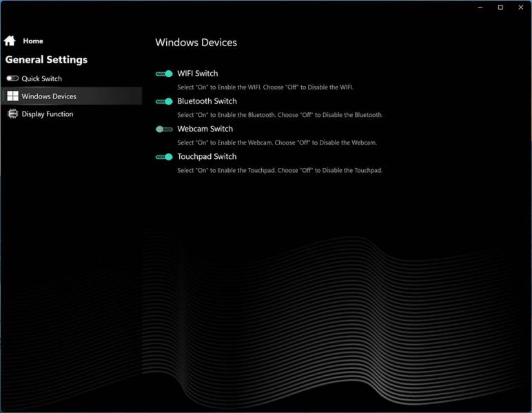The height and width of the screenshot is (413, 532).
Task: Toggle the Touchpad Switch off
Action: tap(164, 157)
